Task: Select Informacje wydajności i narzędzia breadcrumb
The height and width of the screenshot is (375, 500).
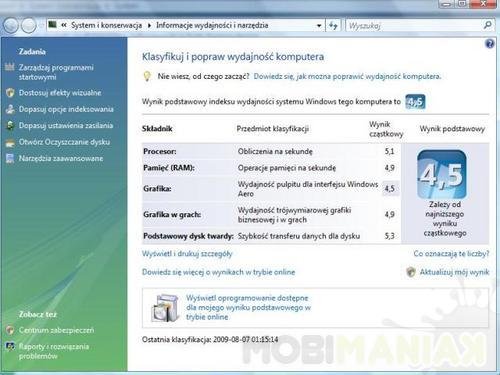Action: (212, 25)
